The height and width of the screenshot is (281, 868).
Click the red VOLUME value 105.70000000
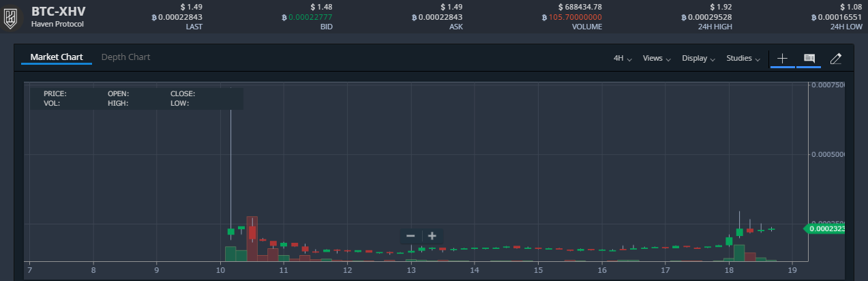click(575, 17)
